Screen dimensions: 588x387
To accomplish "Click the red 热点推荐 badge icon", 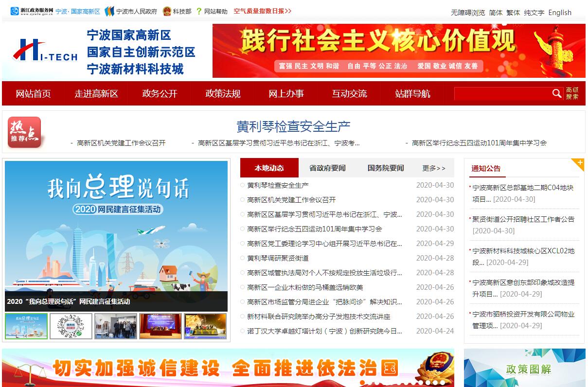I will coord(24,132).
